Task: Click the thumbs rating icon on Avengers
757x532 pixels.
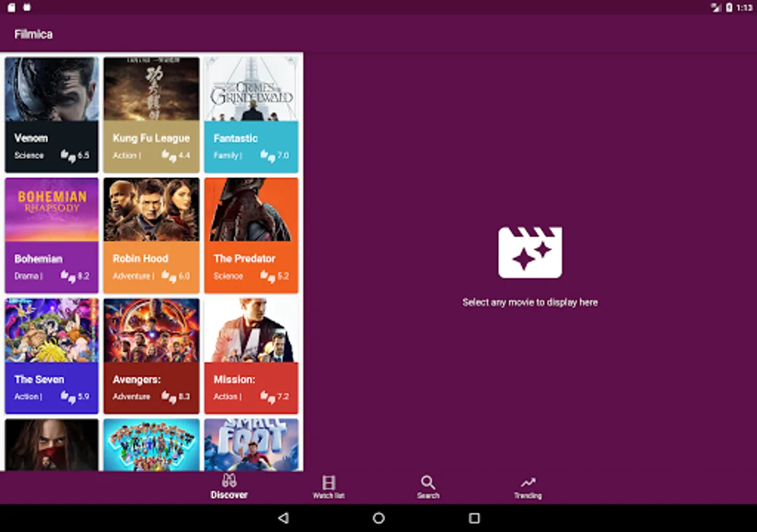Action: pos(169,397)
